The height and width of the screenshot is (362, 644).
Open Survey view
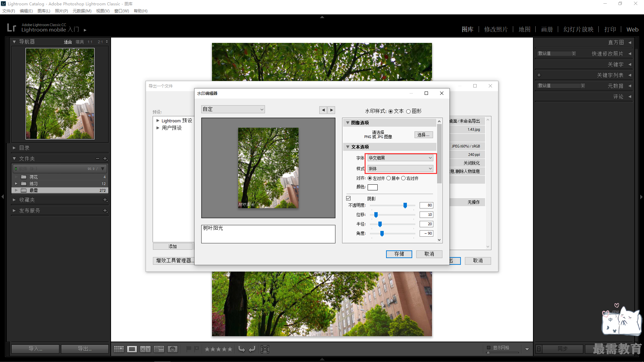point(159,349)
